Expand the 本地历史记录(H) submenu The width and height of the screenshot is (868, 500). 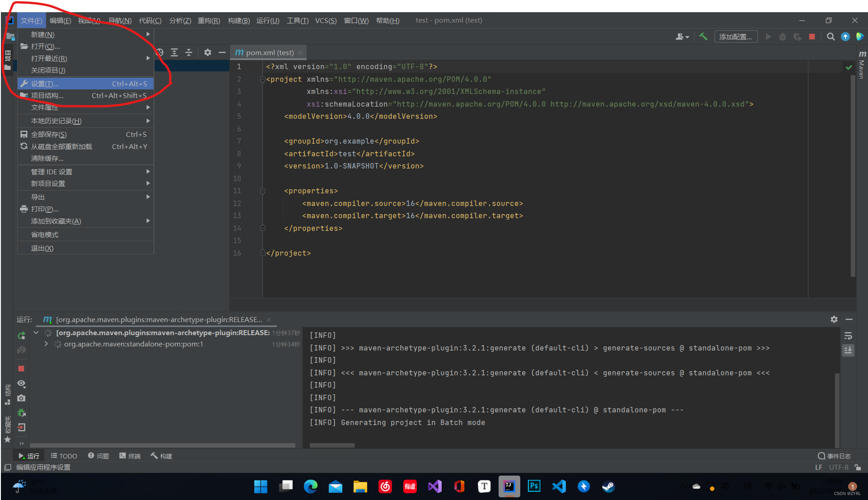[x=85, y=121]
